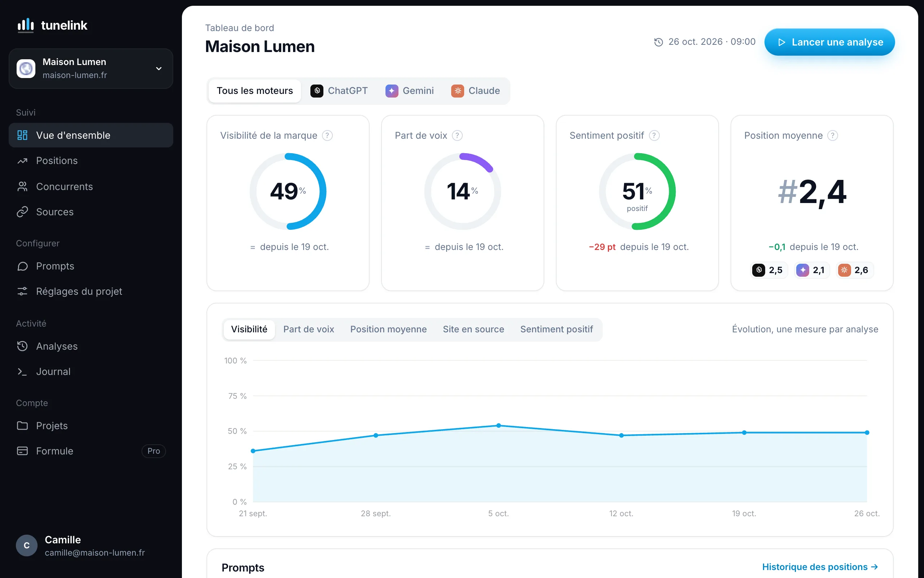Open the Maison Lumen project switcher
Image resolution: width=924 pixels, height=578 pixels.
(91, 68)
